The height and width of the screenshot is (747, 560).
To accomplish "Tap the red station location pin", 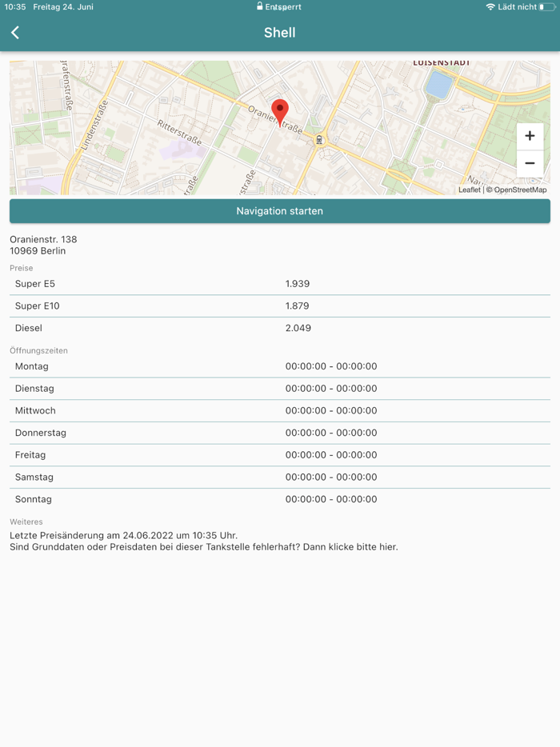I will [x=280, y=113].
